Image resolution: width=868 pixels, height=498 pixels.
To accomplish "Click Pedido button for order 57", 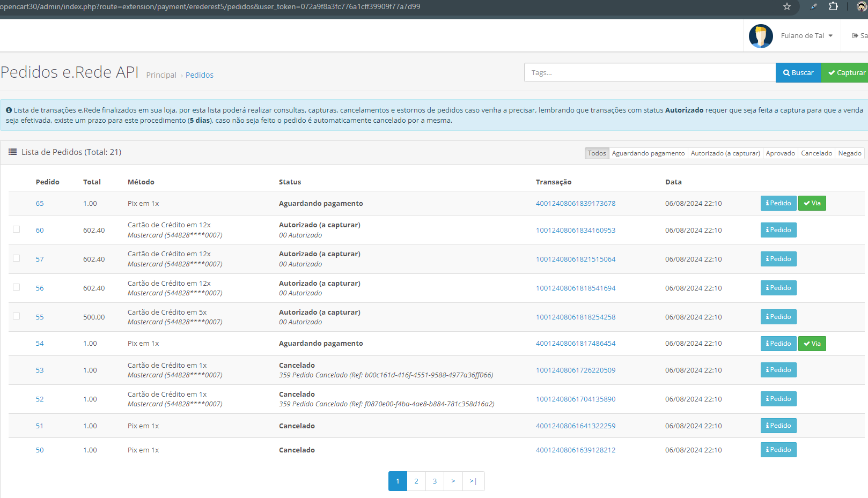I will coord(778,259).
